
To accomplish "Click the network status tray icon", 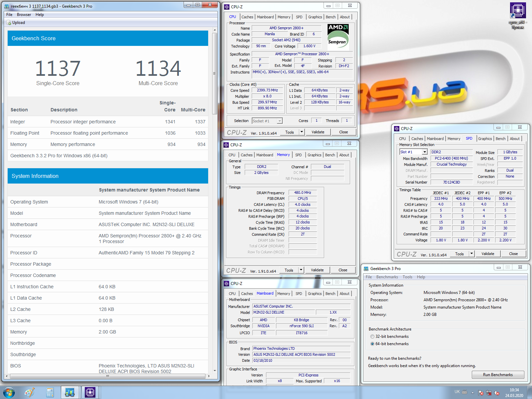I will [x=489, y=393].
